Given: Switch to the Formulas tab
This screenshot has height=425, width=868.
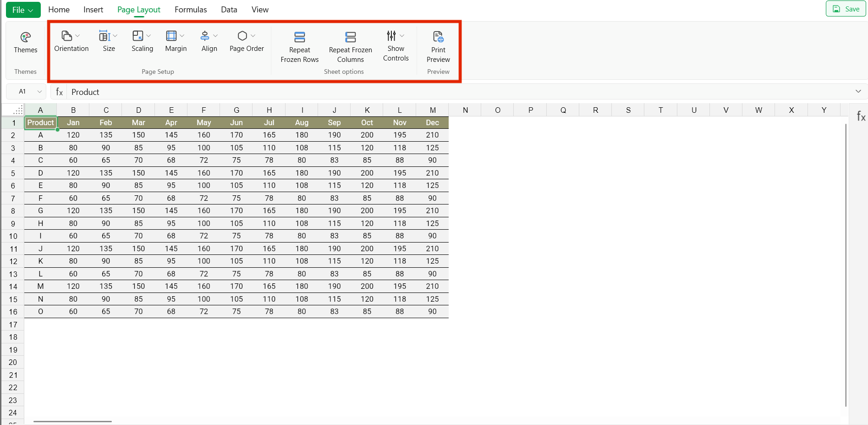Looking at the screenshot, I should [x=191, y=10].
